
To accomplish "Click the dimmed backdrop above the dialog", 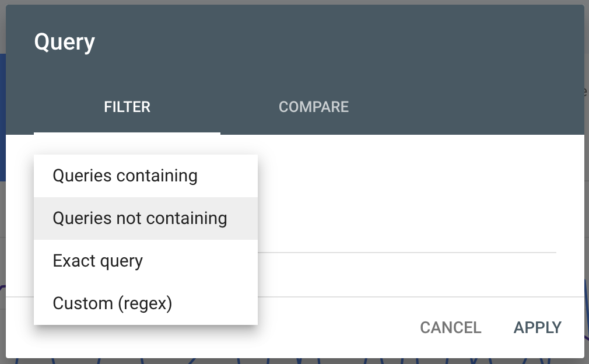I will coord(292,2).
